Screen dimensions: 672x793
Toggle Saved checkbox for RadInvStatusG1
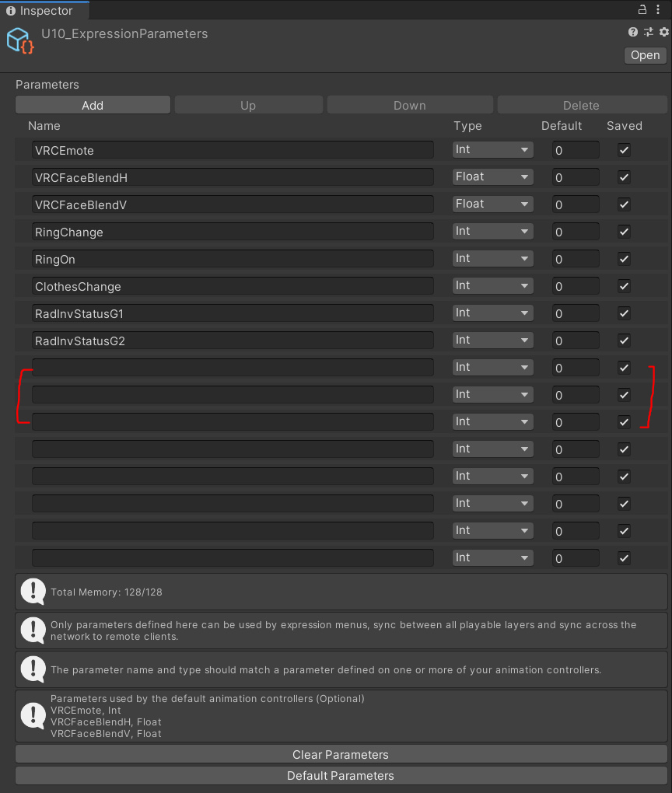624,313
